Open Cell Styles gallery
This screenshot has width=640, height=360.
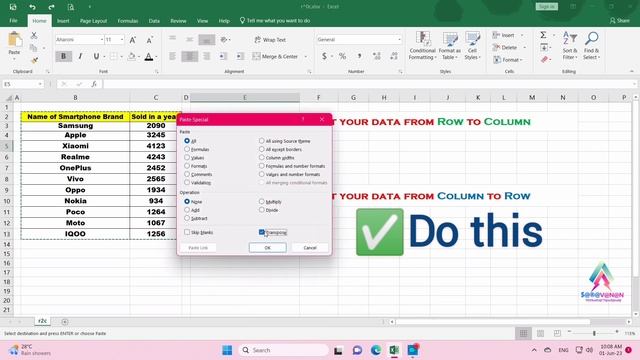[x=472, y=46]
